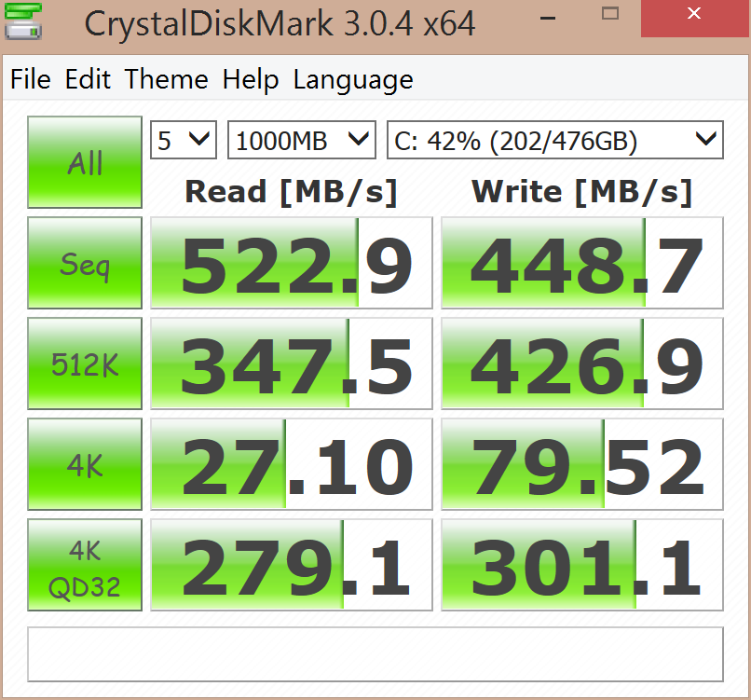Viewport: 751px width, 700px height.
Task: Click the CrystalDiskMark app icon in title bar
Action: coord(23,21)
